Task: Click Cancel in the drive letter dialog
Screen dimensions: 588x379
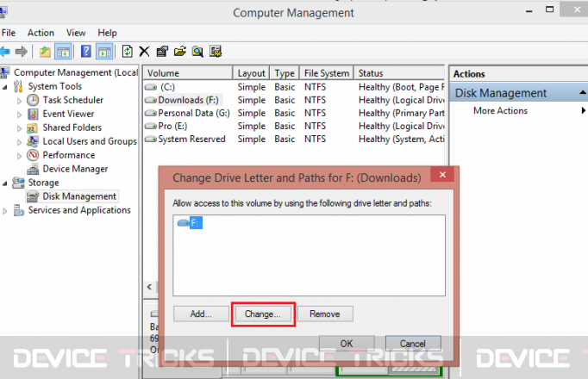Action: click(x=413, y=344)
